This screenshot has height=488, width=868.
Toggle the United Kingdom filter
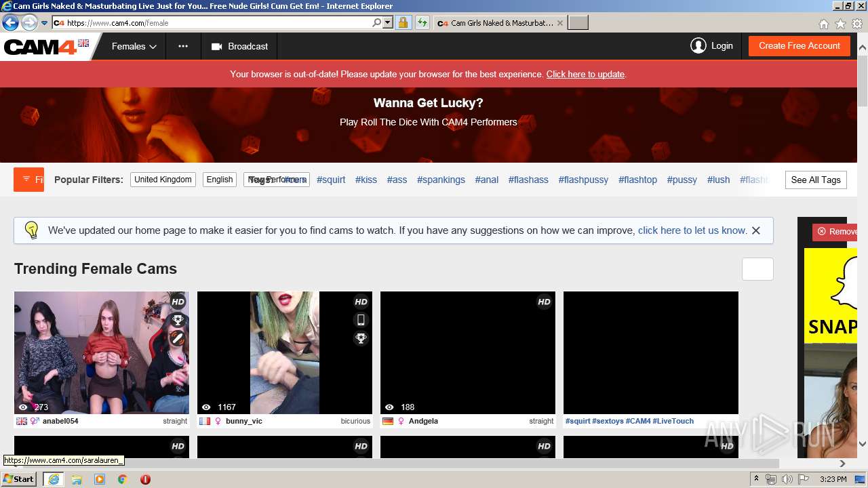pos(163,180)
